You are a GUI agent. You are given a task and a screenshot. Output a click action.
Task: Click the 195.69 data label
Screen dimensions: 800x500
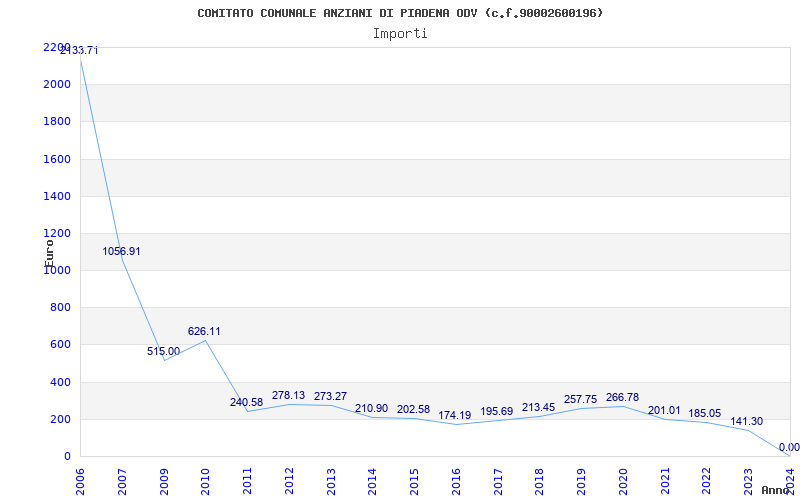pyautogui.click(x=496, y=411)
